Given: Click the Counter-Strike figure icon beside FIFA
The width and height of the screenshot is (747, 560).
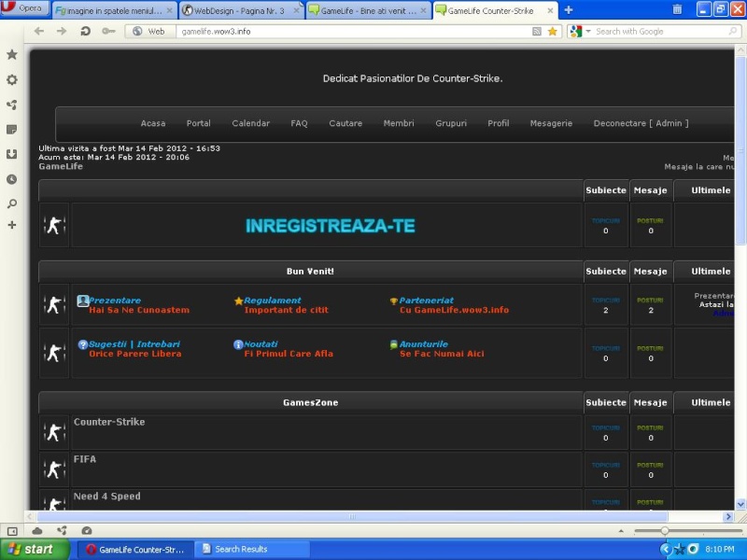Looking at the screenshot, I should click(54, 469).
